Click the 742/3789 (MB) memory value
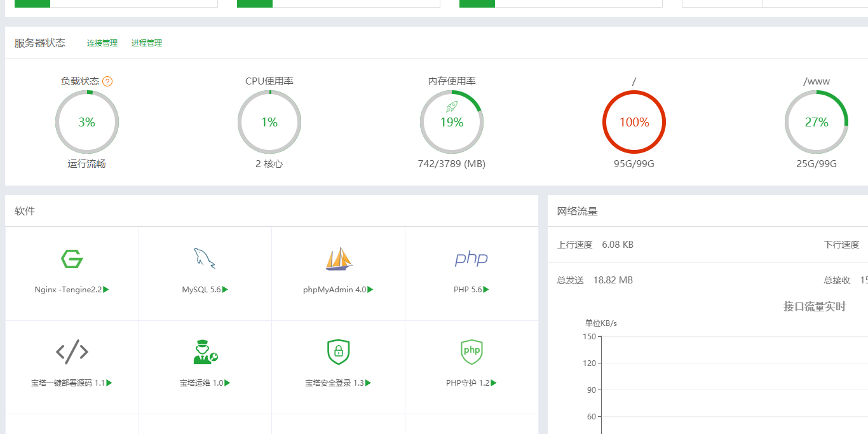The width and height of the screenshot is (868, 434). coord(452,164)
